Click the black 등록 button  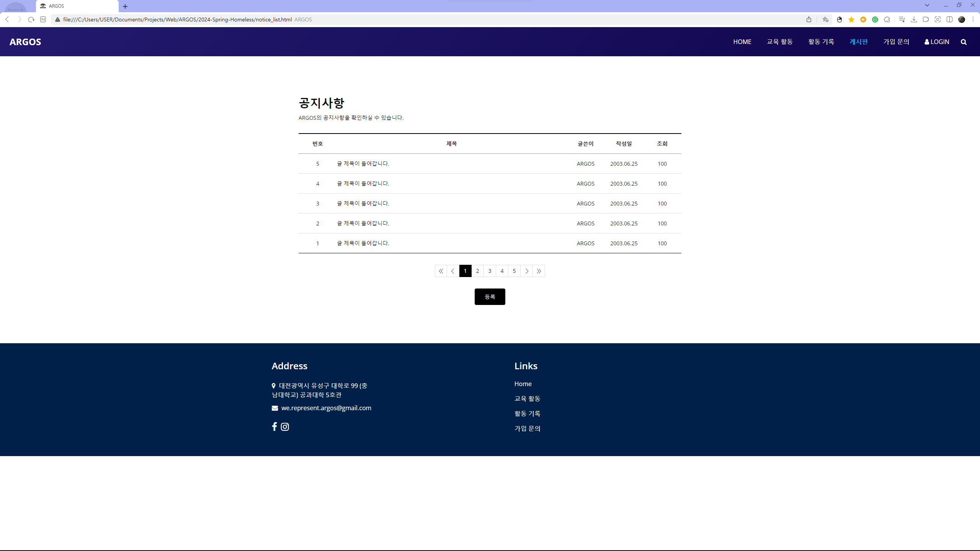490,297
